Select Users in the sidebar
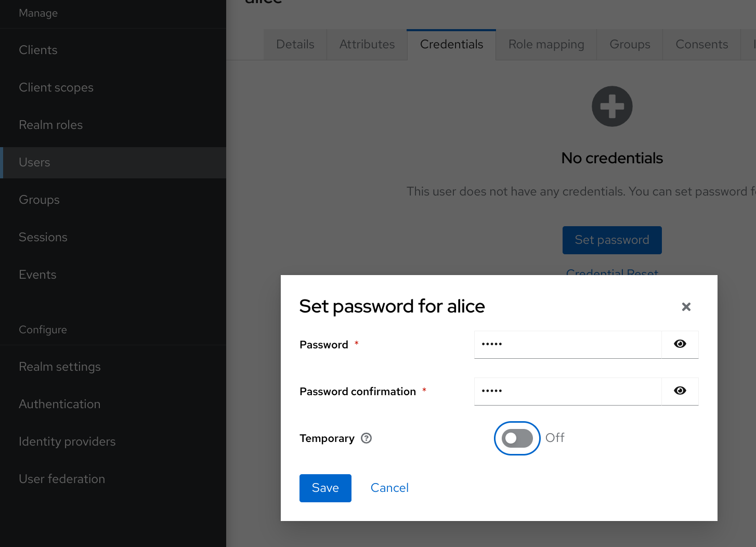Screen dimensions: 756x547 (34, 162)
